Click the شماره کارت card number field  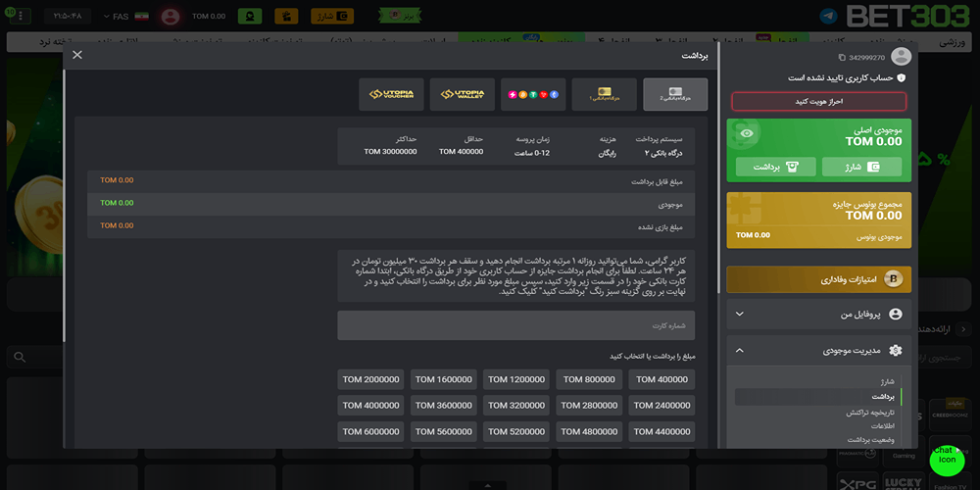[515, 325]
